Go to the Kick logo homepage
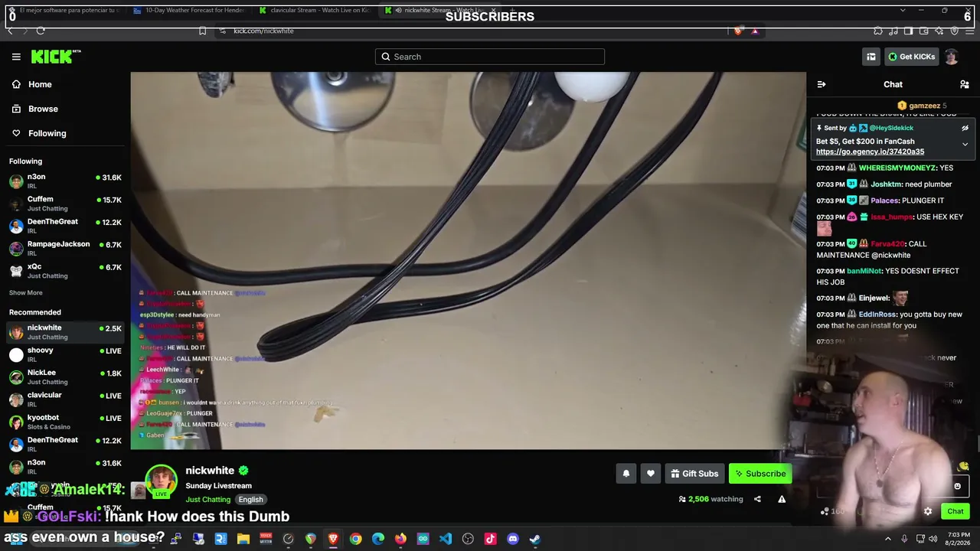 [x=56, y=57]
